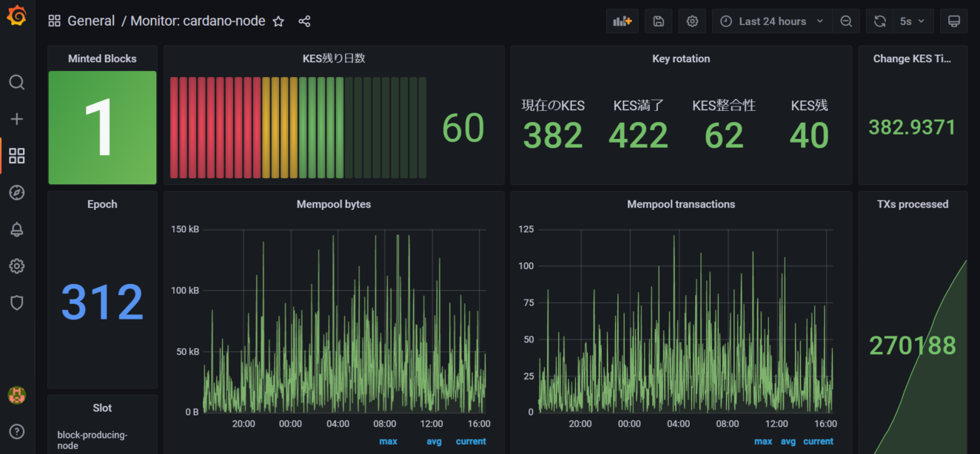Open dashboard settings gear in top bar
980x454 pixels.
coord(692,21)
